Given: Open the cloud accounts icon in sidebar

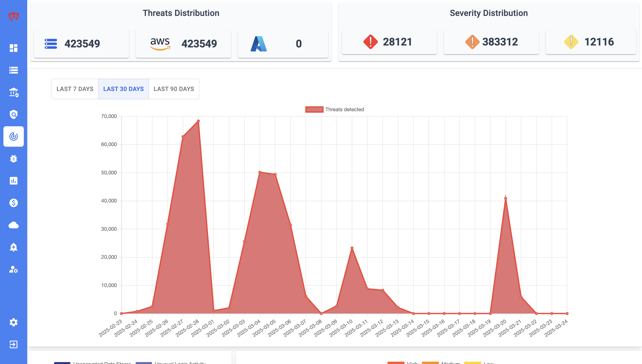Looking at the screenshot, I should [x=13, y=225].
